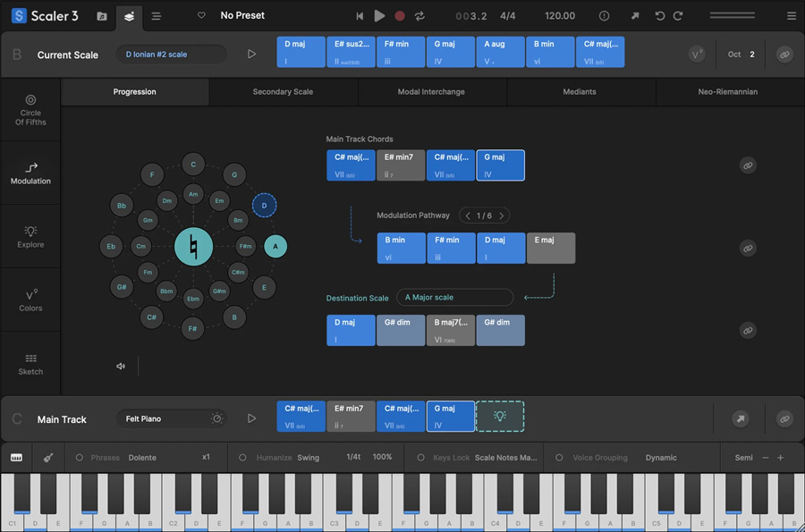Switch to the Modal Interchange tab
This screenshot has height=532, width=805.
[x=432, y=92]
